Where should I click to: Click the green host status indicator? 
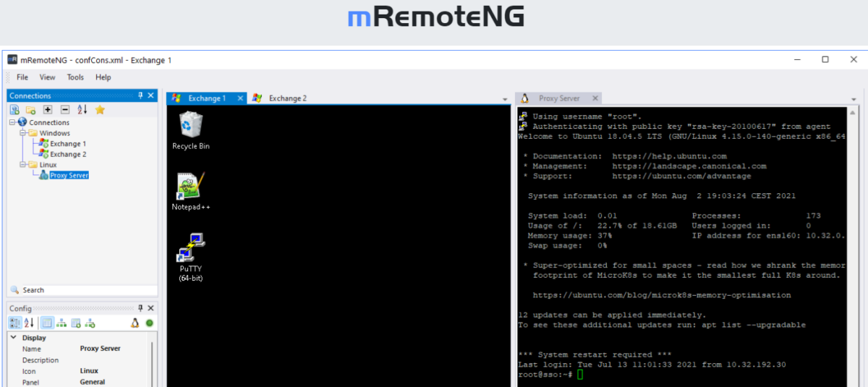point(149,323)
